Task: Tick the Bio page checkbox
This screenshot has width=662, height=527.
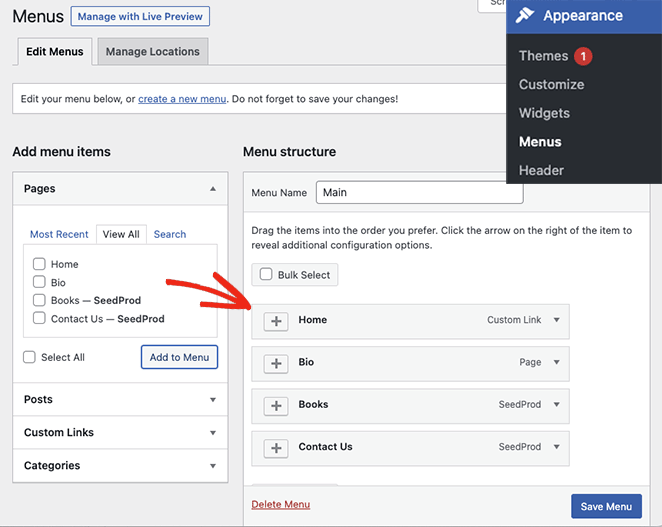Action: (39, 282)
